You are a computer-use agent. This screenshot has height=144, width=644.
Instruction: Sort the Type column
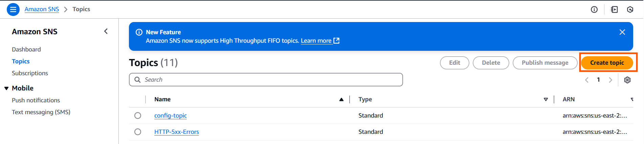(x=546, y=99)
